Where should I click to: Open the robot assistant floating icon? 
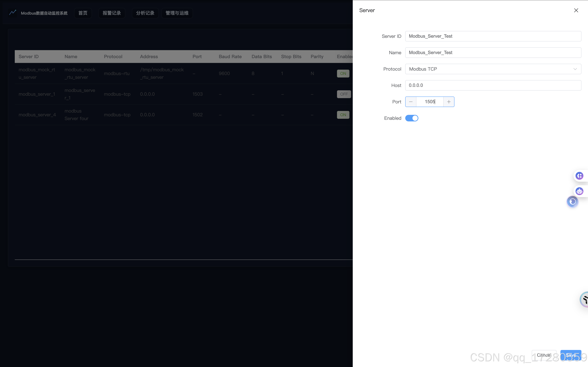click(579, 191)
